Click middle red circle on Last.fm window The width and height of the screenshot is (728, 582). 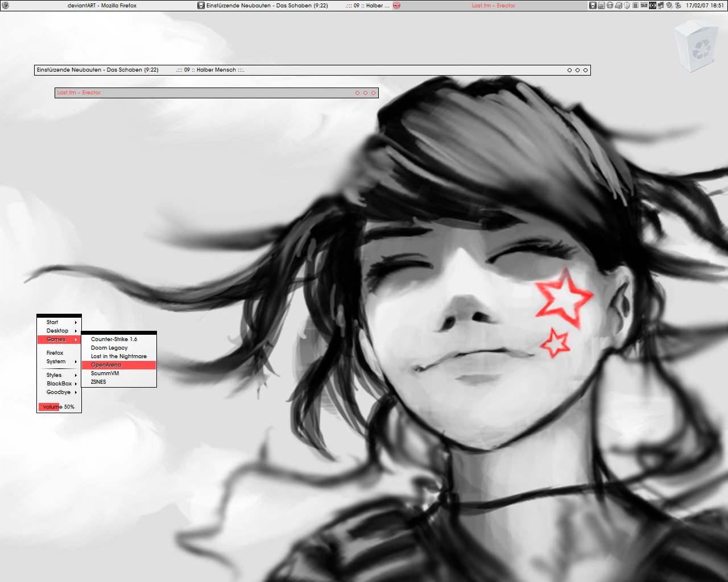(x=365, y=93)
